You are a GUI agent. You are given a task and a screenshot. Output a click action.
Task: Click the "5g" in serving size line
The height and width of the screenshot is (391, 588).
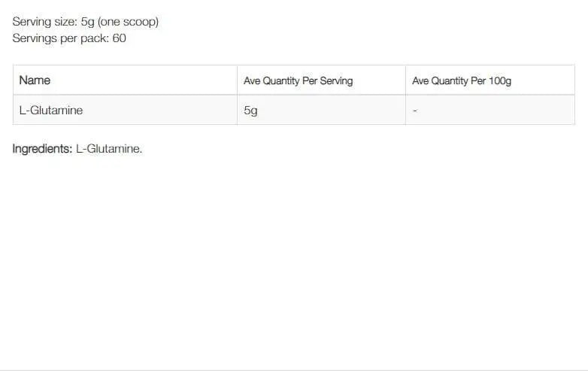click(x=87, y=22)
